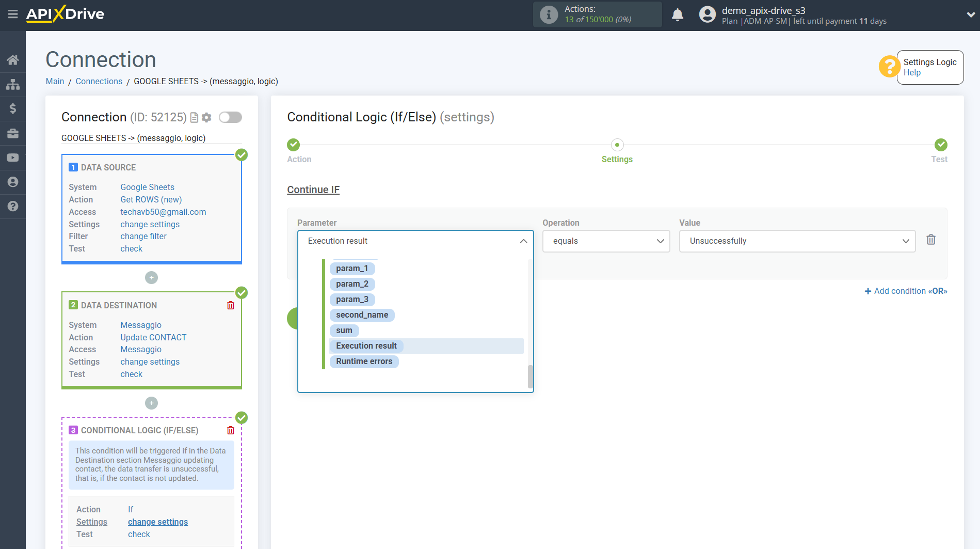980x549 pixels.
Task: Select param_1 option
Action: point(352,269)
